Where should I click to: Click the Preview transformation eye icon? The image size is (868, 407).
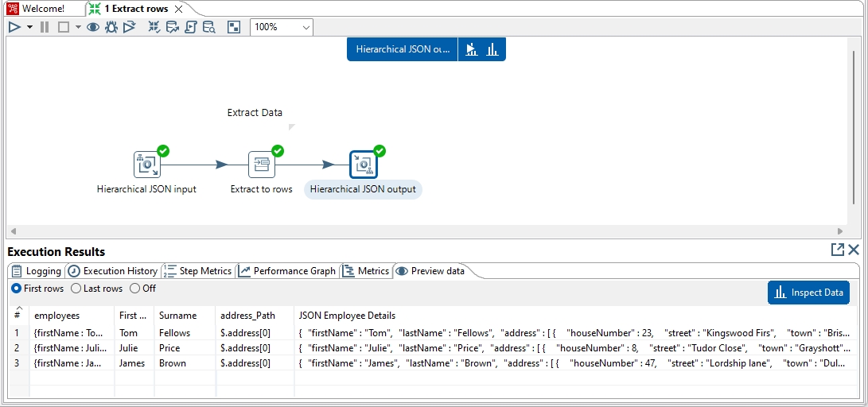tap(93, 27)
